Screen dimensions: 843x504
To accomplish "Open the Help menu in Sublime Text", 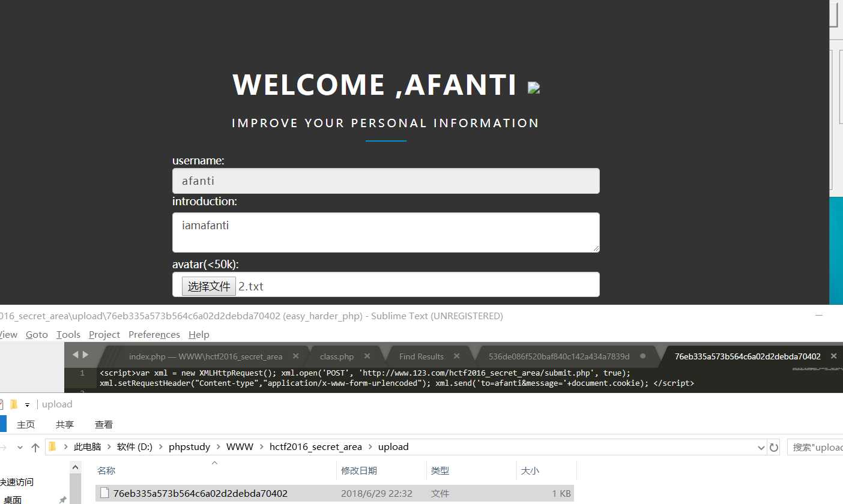I will (199, 334).
